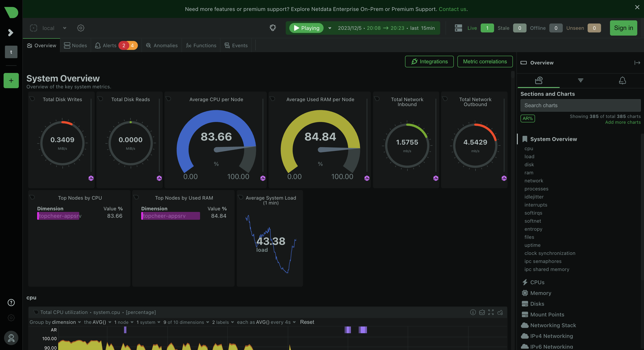Click the Metric correlations button
Viewport: 644px width, 350px height.
[485, 62]
